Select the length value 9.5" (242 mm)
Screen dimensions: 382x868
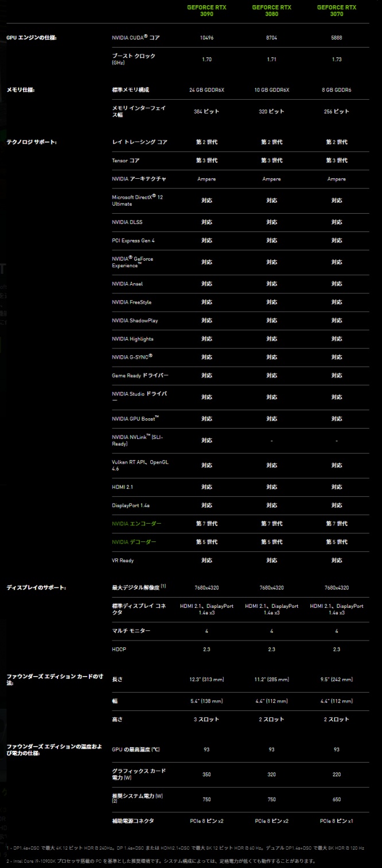336,679
